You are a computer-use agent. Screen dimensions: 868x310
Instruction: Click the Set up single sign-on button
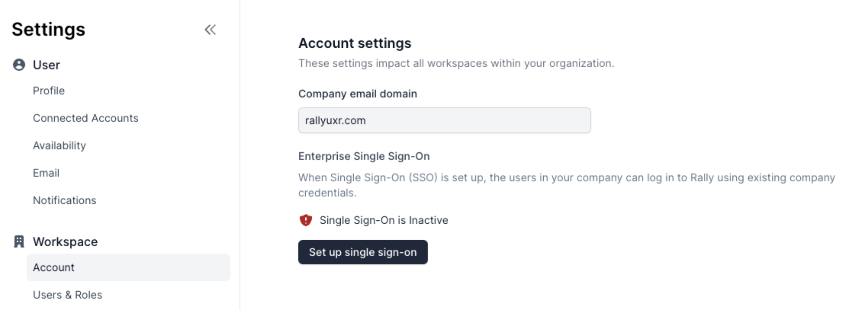tap(363, 252)
